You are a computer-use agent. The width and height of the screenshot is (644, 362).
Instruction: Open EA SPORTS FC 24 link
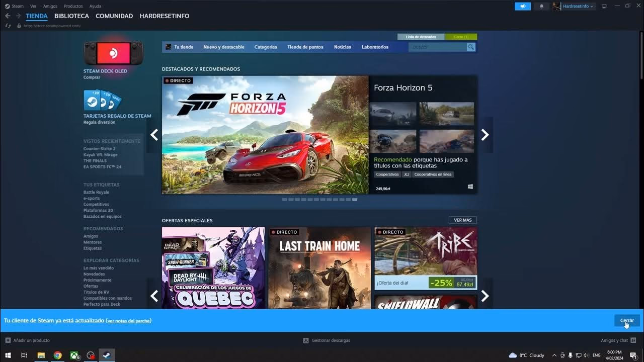[102, 167]
